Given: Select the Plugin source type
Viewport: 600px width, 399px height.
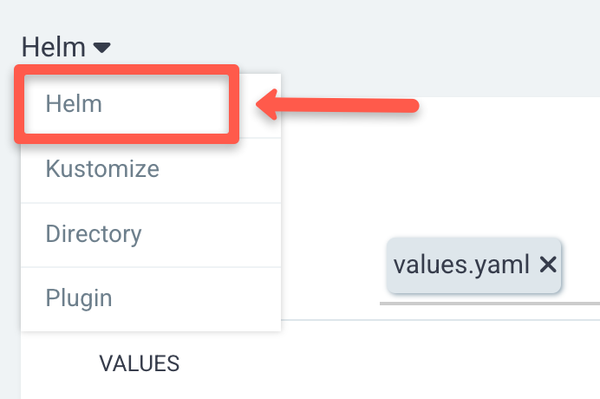Looking at the screenshot, I should [x=151, y=299].
